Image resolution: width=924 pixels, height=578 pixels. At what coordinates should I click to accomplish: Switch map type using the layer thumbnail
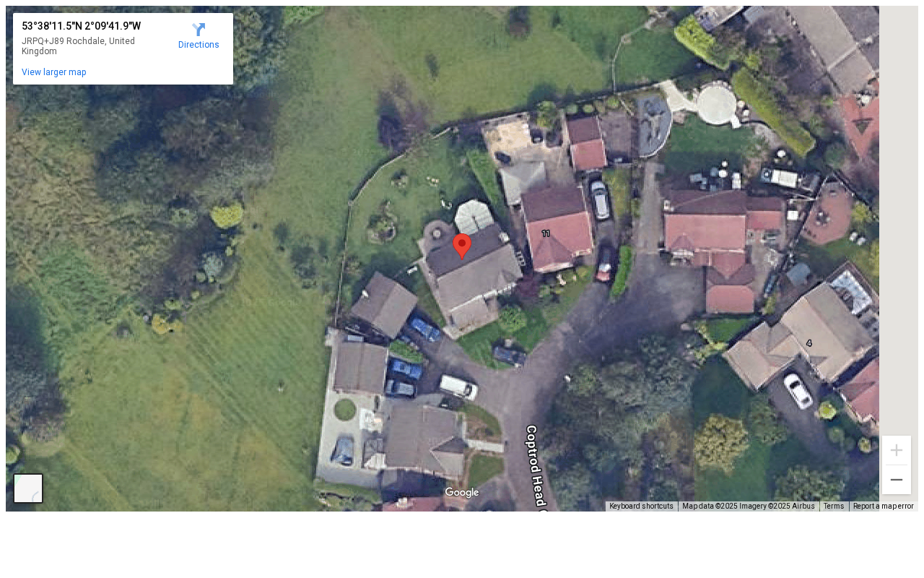(28, 488)
